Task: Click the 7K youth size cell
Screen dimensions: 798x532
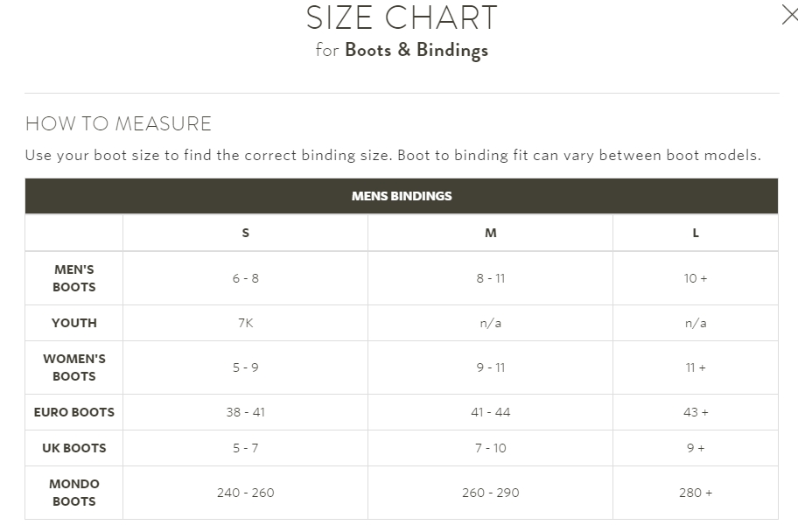Action: point(245,323)
